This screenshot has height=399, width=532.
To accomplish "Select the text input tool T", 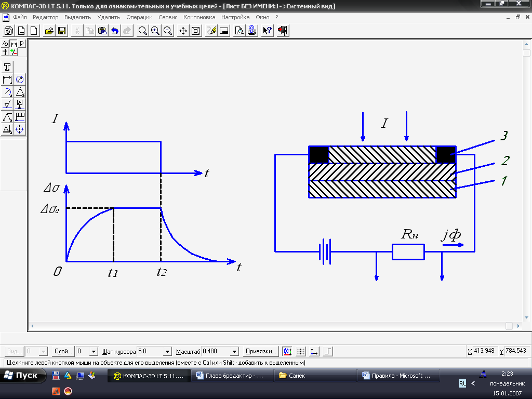I will (x=7, y=67).
